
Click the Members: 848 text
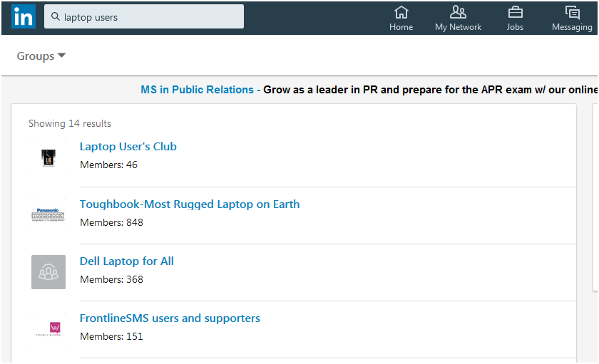(111, 222)
